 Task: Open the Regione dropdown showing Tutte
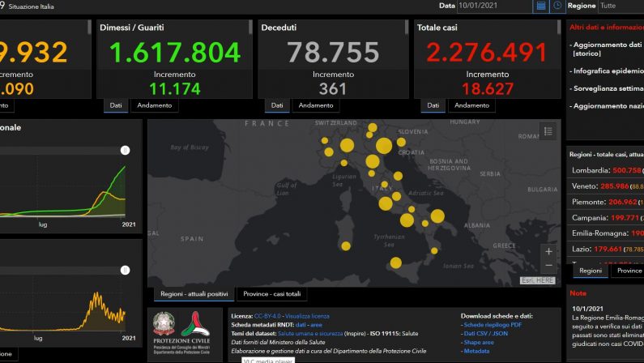[x=621, y=6]
